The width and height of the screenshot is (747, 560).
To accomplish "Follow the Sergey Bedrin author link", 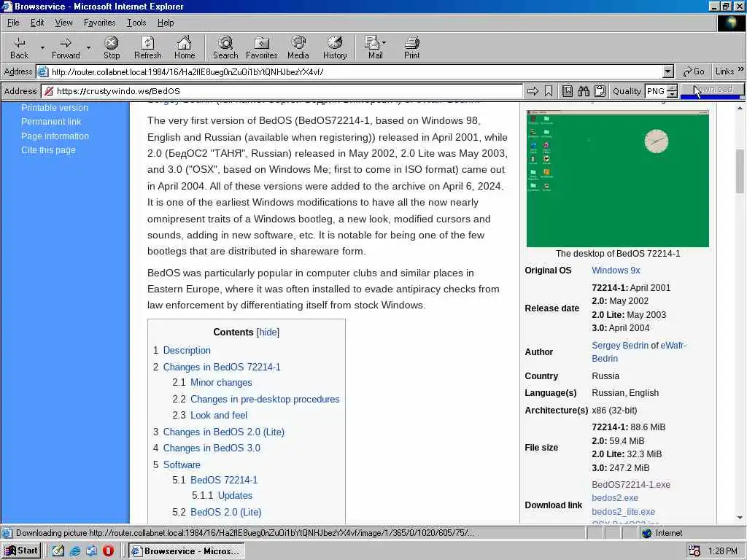I will (x=620, y=345).
